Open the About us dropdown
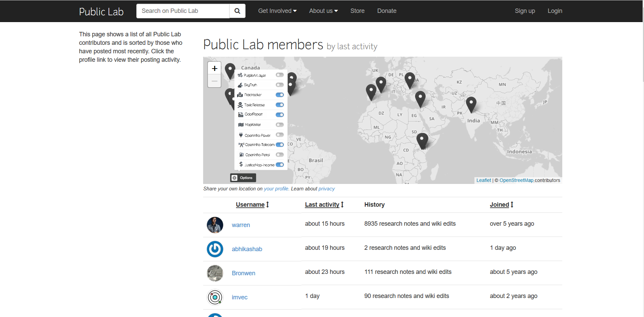The height and width of the screenshot is (317, 644). (323, 11)
